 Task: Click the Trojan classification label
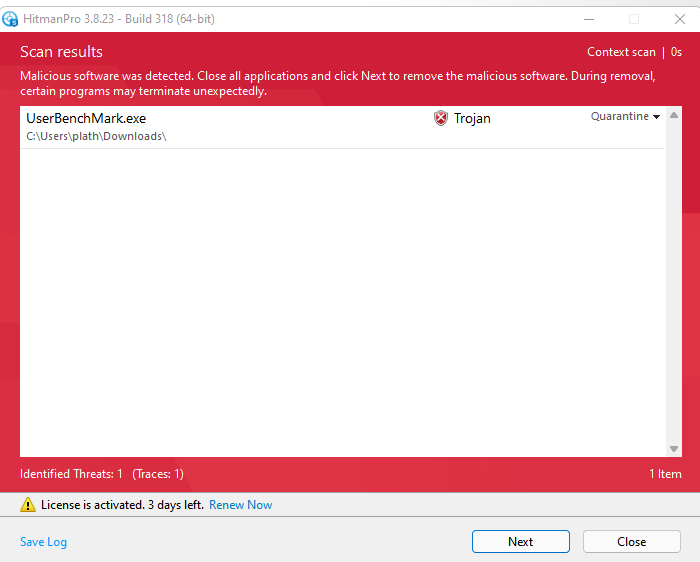click(x=472, y=118)
